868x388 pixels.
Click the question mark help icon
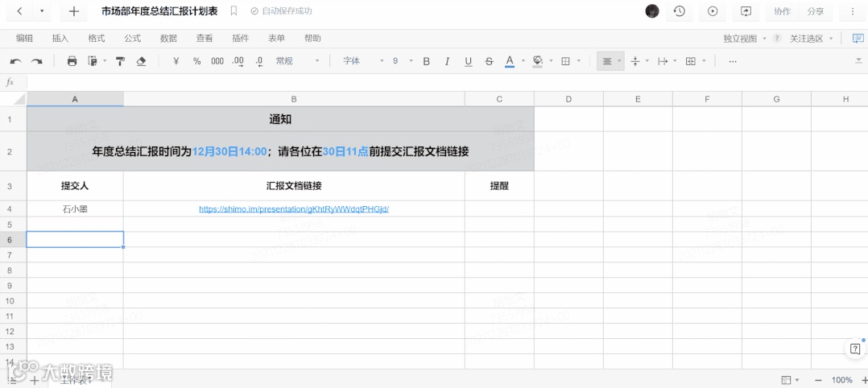coord(777,38)
